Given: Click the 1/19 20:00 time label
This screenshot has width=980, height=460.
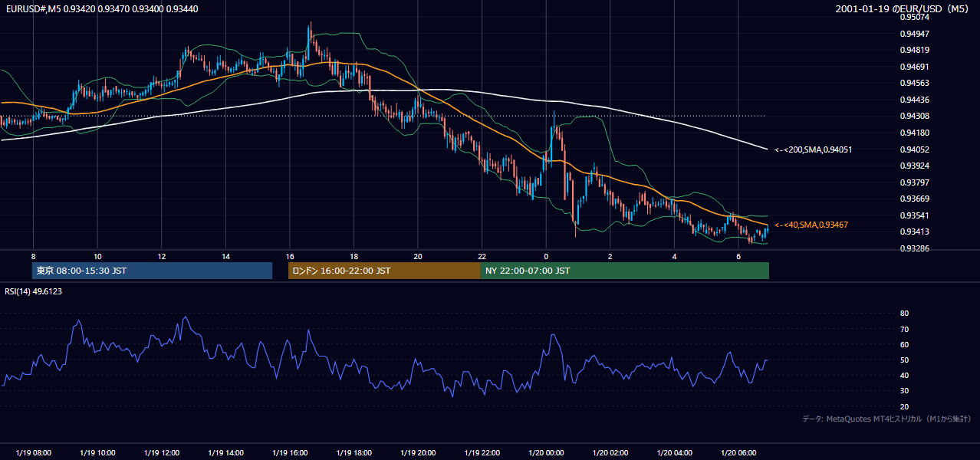Looking at the screenshot, I should click(418, 452).
